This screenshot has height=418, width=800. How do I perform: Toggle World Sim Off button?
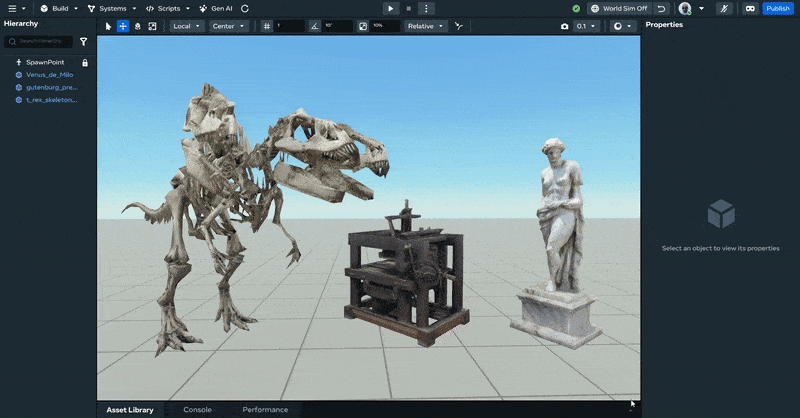point(619,9)
